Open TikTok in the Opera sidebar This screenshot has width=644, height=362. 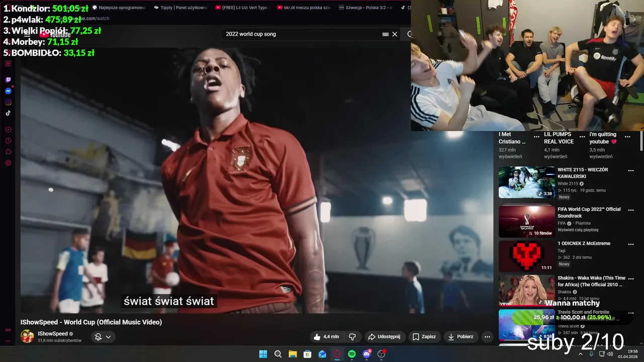tap(8, 113)
